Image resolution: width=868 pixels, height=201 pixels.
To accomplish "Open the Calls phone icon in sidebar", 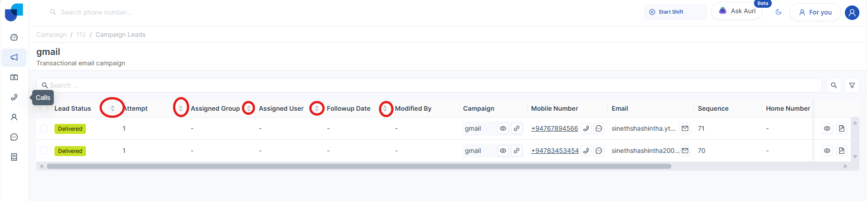I will coord(14,97).
